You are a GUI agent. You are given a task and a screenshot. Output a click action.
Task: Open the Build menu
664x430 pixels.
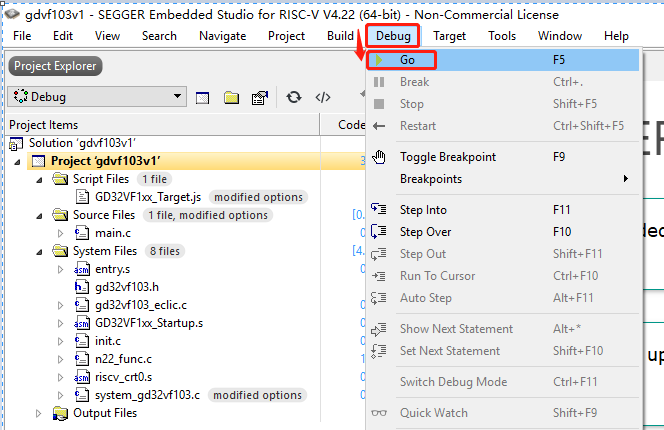click(x=340, y=36)
